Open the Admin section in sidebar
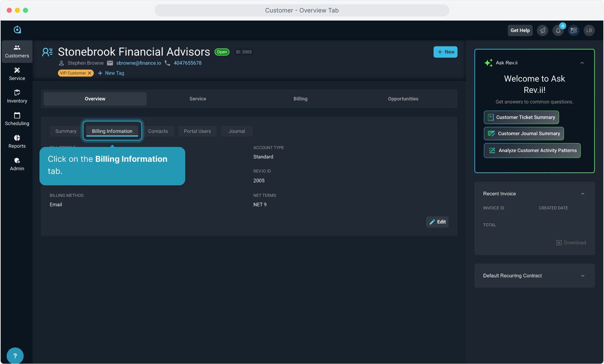 [17, 164]
